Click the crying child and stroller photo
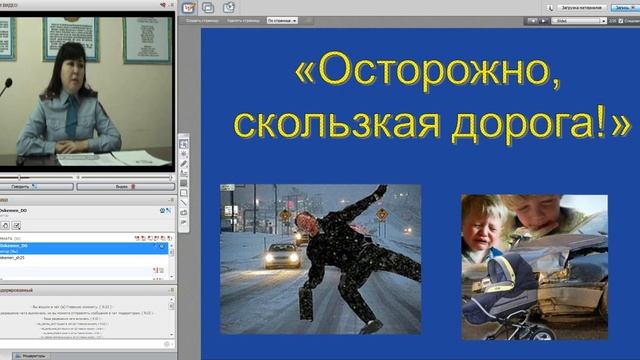640x360 pixels. (534, 267)
